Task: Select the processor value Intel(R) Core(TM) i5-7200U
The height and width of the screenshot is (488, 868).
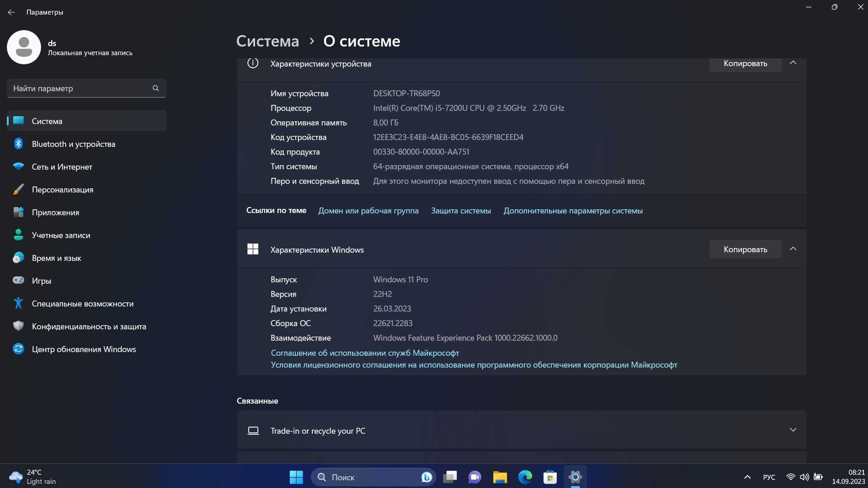Action: pos(469,108)
